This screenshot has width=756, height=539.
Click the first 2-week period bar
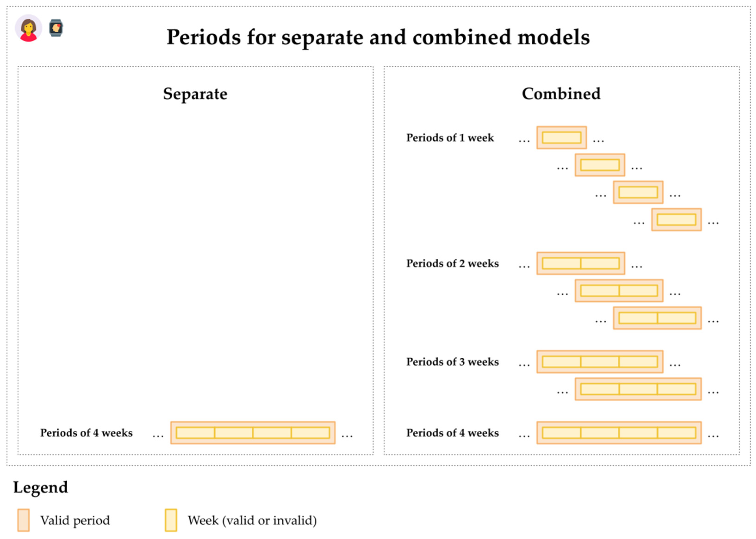coord(581,263)
